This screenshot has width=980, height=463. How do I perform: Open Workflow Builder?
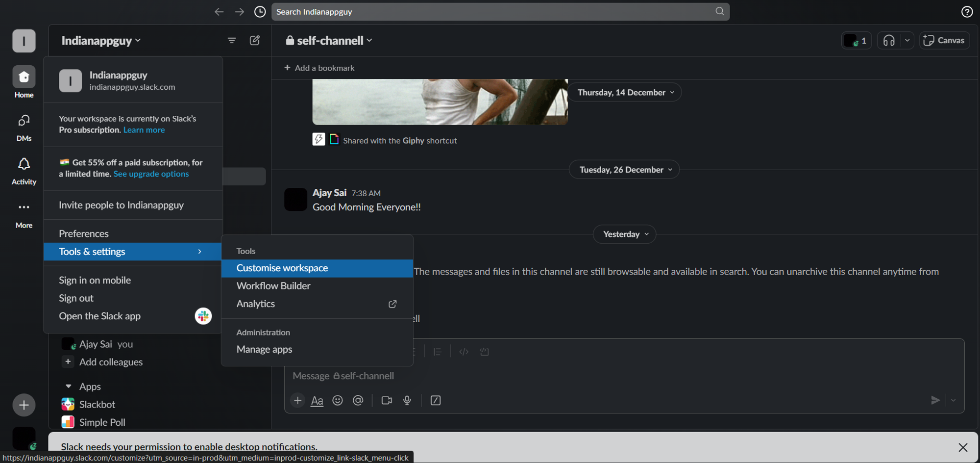click(x=317, y=286)
